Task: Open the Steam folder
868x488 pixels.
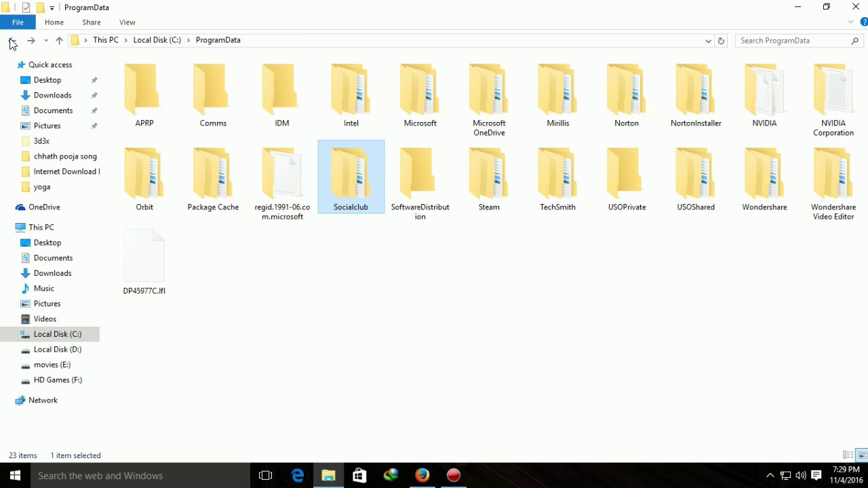Action: click(489, 180)
